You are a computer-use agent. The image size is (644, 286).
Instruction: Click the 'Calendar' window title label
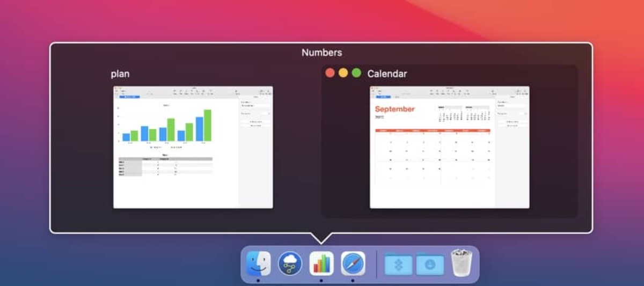click(x=387, y=74)
